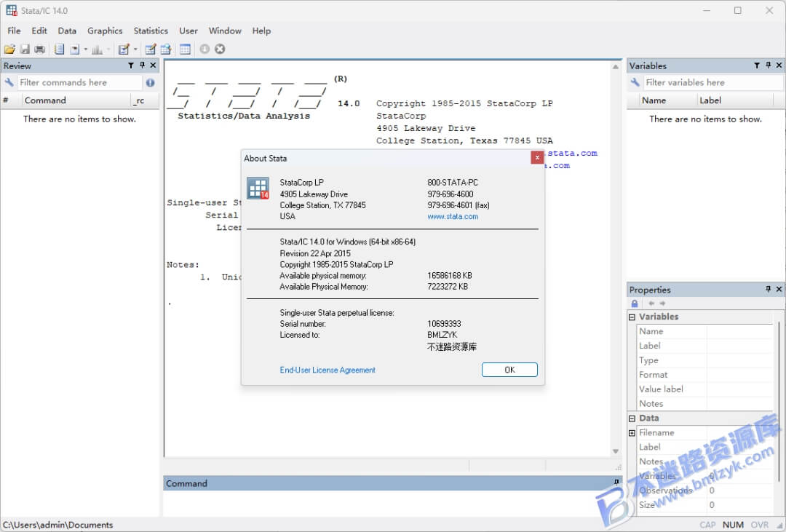
Task: Click the Save floppy disk toolbar icon
Action: (25, 49)
